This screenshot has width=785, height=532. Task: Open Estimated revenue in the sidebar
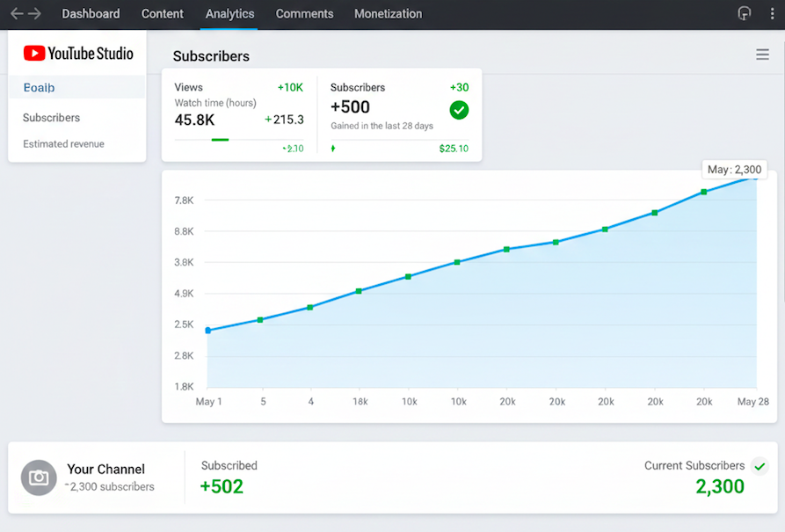pyautogui.click(x=63, y=144)
